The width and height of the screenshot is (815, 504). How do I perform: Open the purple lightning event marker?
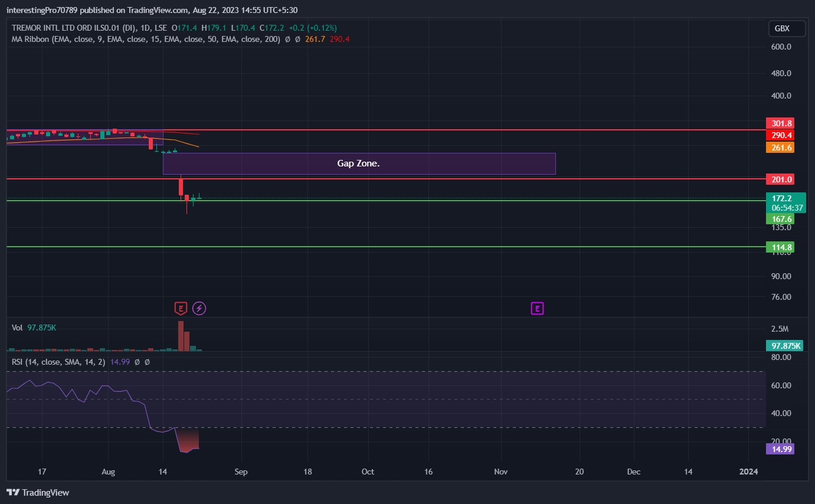(x=199, y=307)
